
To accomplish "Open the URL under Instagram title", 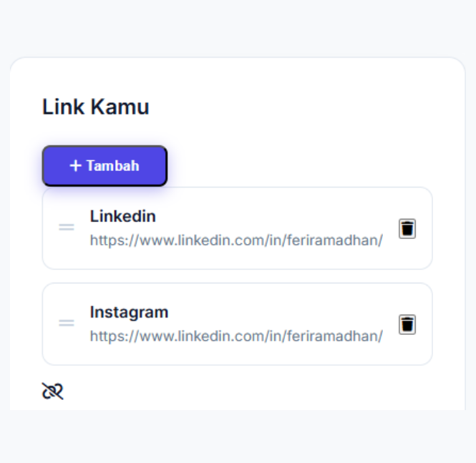I will [x=236, y=336].
